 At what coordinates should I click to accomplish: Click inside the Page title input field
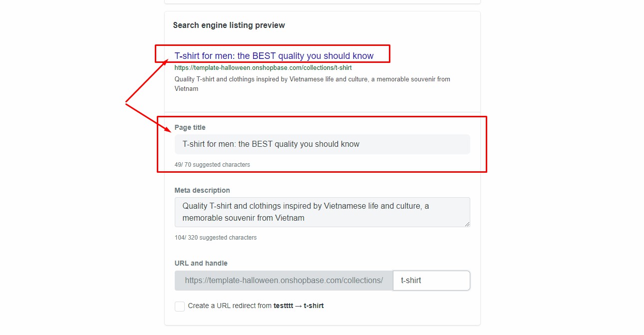point(322,144)
